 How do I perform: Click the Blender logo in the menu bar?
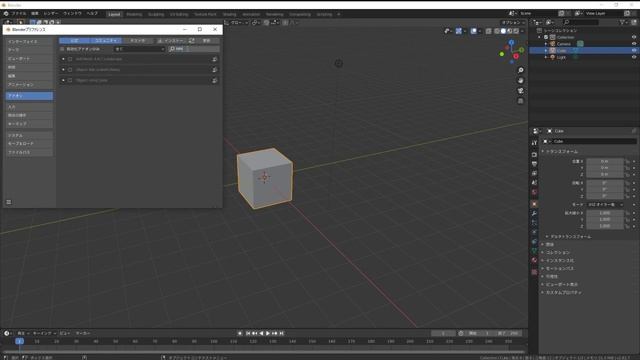(x=6, y=13)
